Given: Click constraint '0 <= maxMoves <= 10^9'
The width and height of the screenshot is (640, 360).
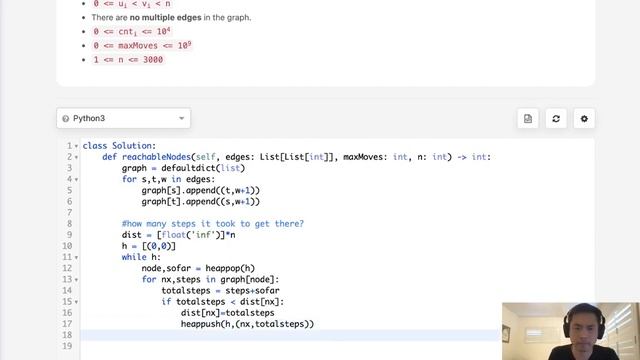Looking at the screenshot, I should 142,45.
